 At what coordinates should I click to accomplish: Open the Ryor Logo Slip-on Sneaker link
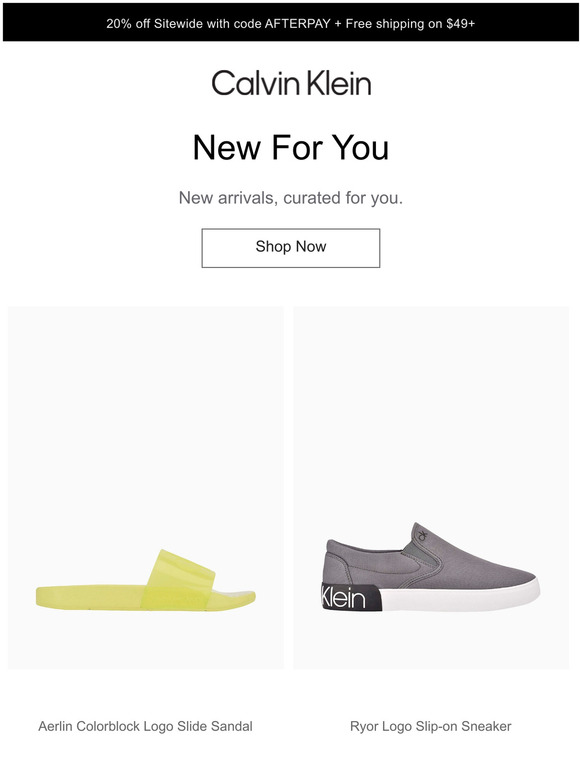click(430, 726)
